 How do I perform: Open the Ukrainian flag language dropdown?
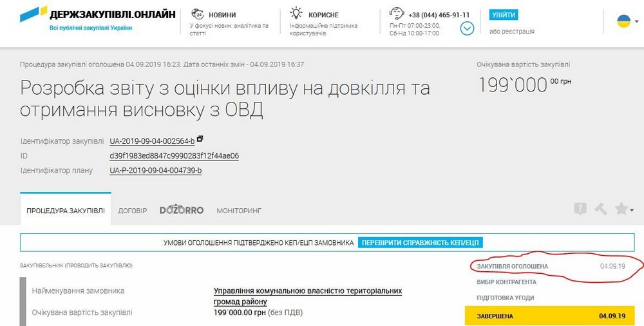(623, 21)
